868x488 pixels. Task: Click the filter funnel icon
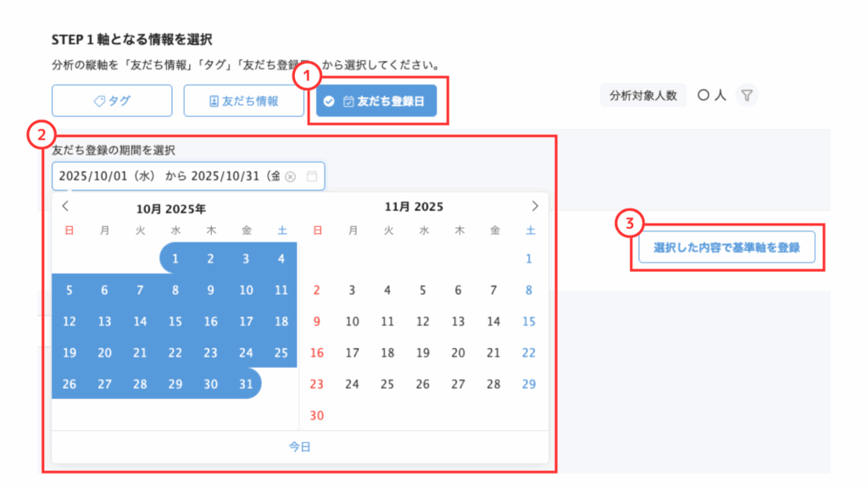[747, 96]
